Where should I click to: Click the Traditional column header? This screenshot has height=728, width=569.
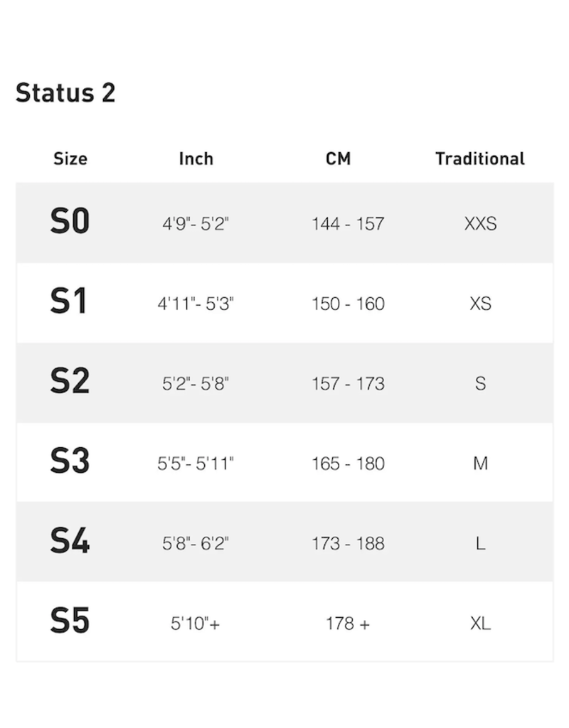coord(480,159)
